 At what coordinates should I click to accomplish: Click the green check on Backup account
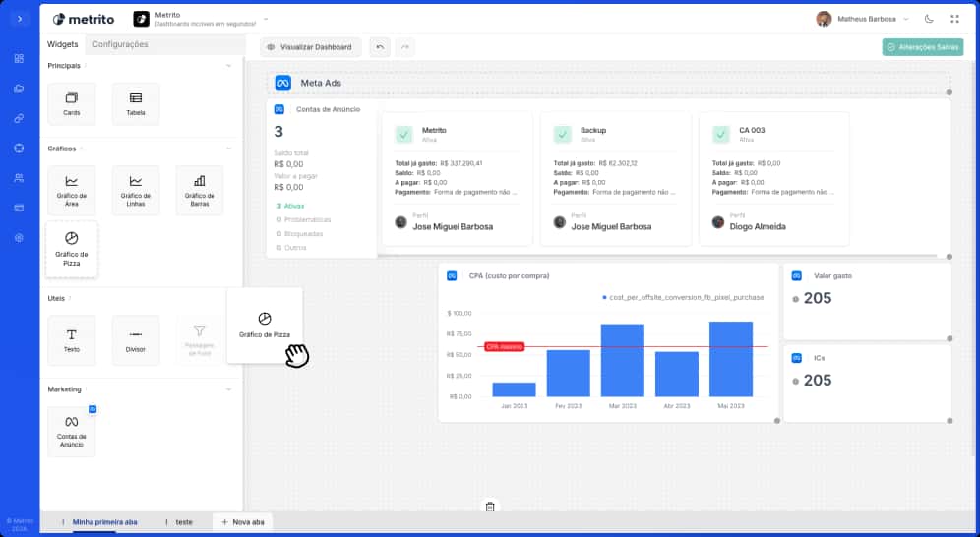click(563, 135)
